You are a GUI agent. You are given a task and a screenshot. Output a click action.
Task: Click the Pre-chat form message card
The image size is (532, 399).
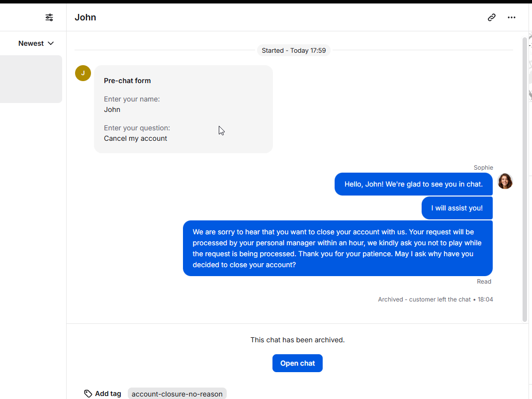(x=183, y=109)
